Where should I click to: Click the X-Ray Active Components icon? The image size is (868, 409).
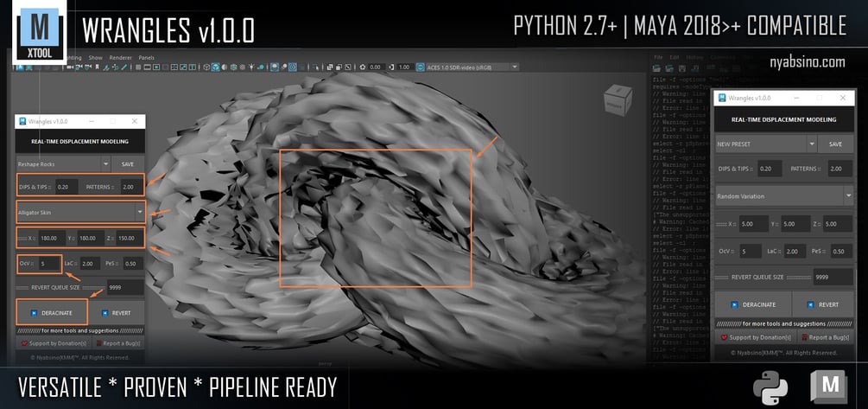339,67
